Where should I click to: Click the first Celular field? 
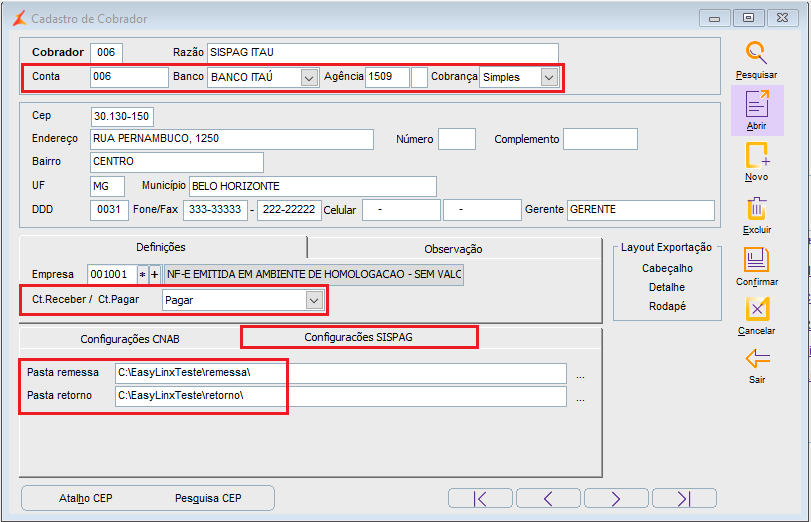pyautogui.click(x=401, y=210)
